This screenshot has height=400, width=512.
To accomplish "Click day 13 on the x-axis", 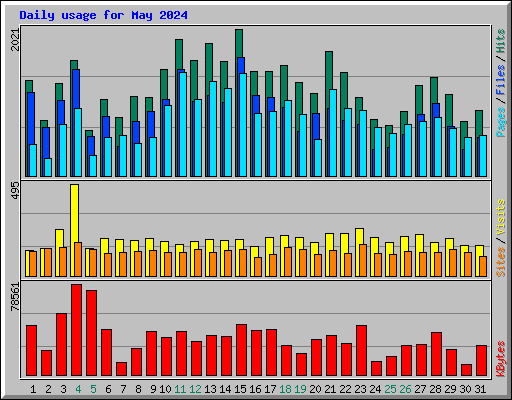I will tap(210, 389).
